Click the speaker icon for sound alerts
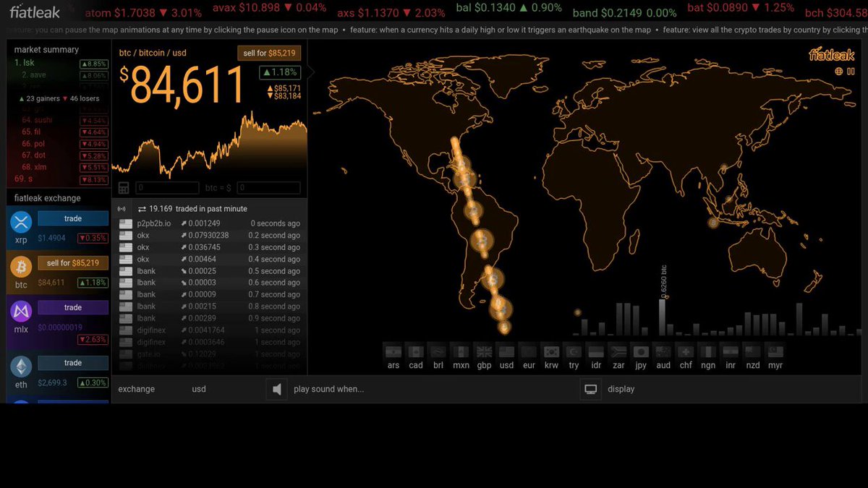 (x=276, y=390)
